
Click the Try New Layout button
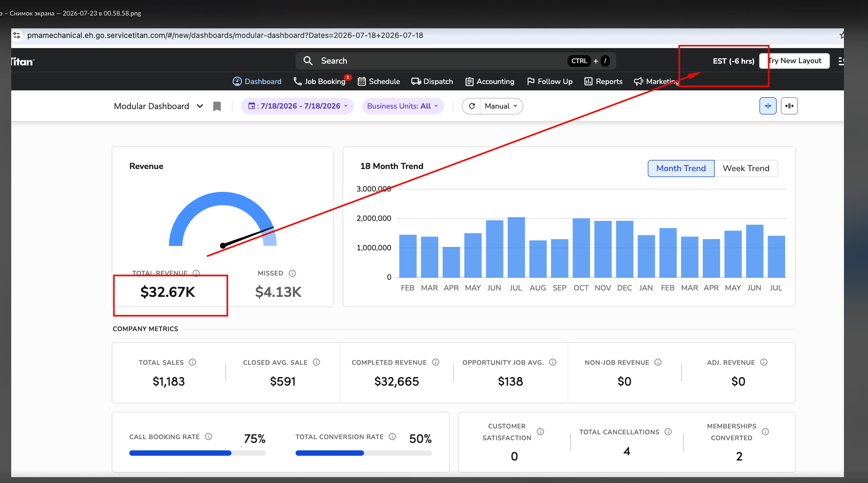point(795,61)
